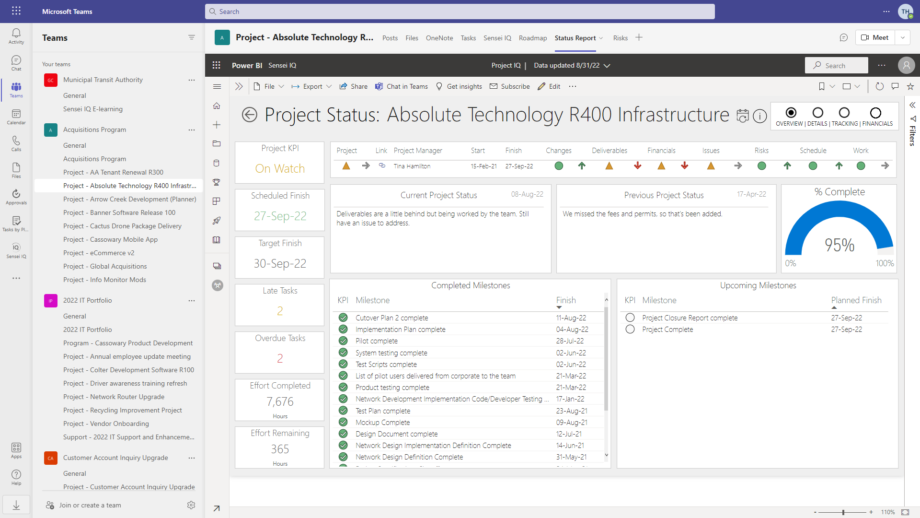Open Status Report tab dropdown arrow

click(x=601, y=38)
